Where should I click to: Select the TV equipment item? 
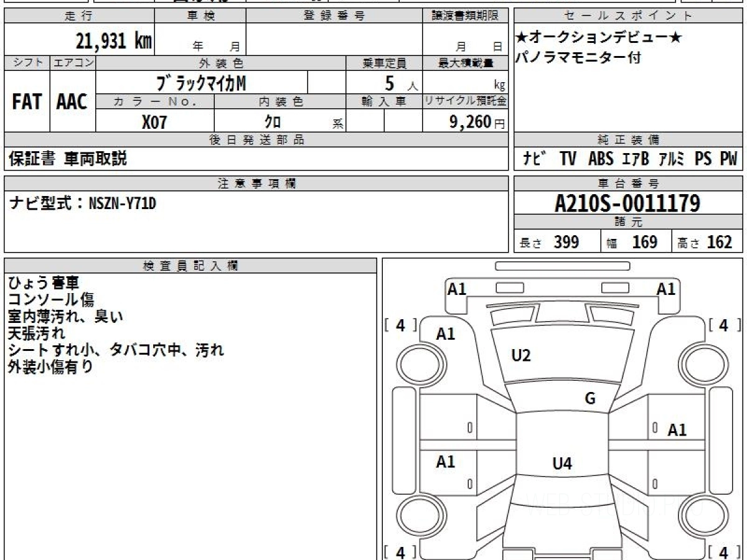pyautogui.click(x=568, y=159)
